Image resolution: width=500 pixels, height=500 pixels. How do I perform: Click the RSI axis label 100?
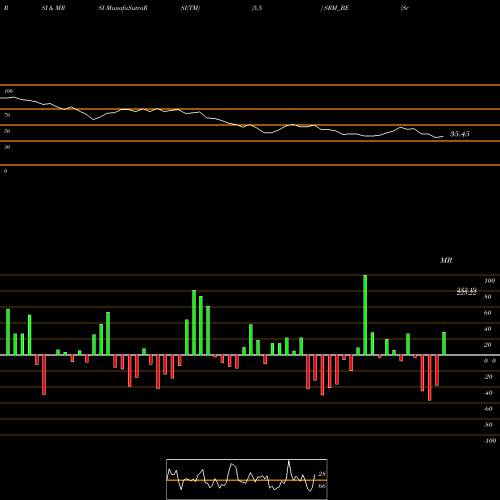[x=8, y=91]
